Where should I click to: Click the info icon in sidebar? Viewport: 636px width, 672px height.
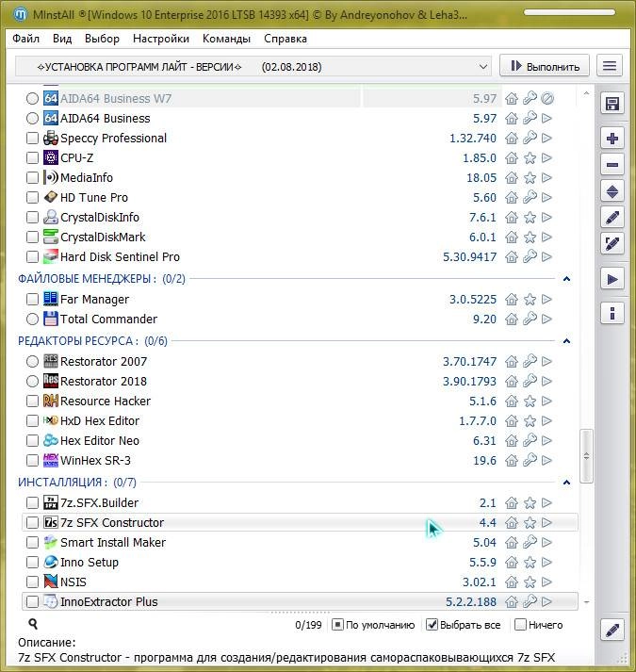point(612,314)
